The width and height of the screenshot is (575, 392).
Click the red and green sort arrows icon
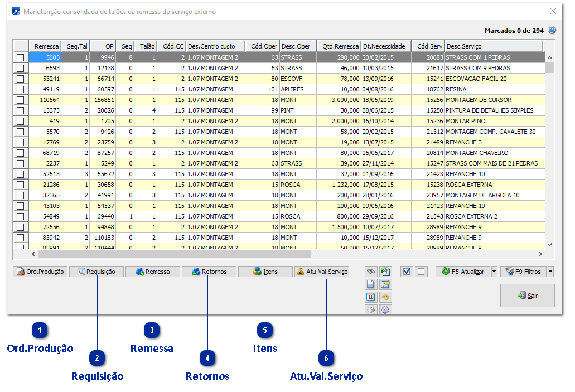click(x=371, y=297)
